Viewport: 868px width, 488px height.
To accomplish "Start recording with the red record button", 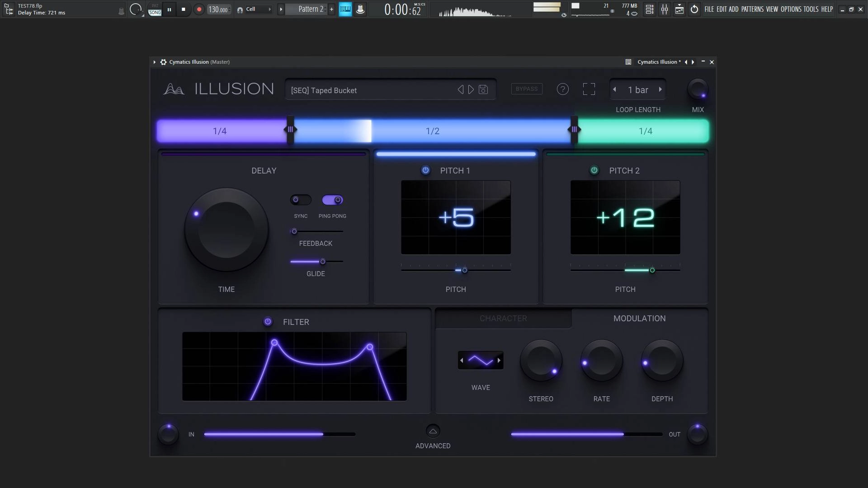I will 198,9.
